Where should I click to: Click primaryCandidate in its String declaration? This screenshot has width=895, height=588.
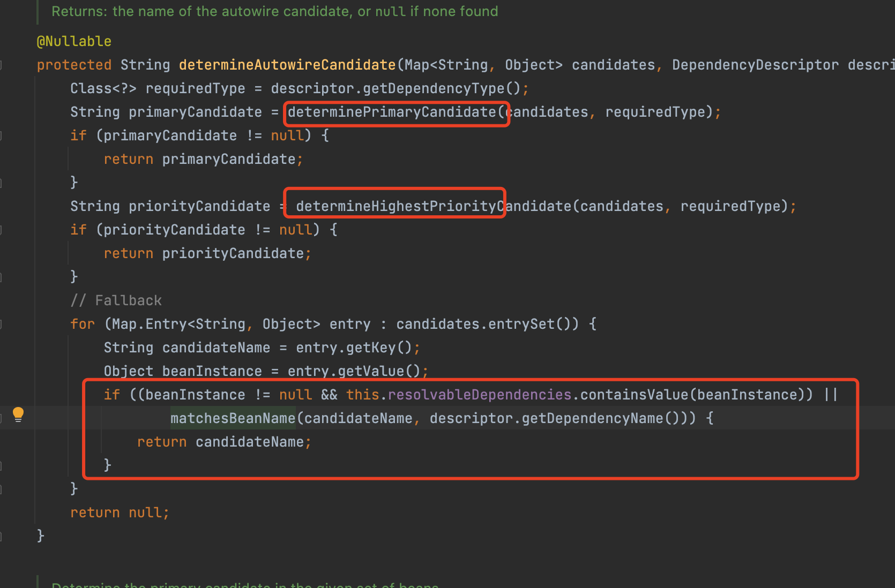(195, 112)
